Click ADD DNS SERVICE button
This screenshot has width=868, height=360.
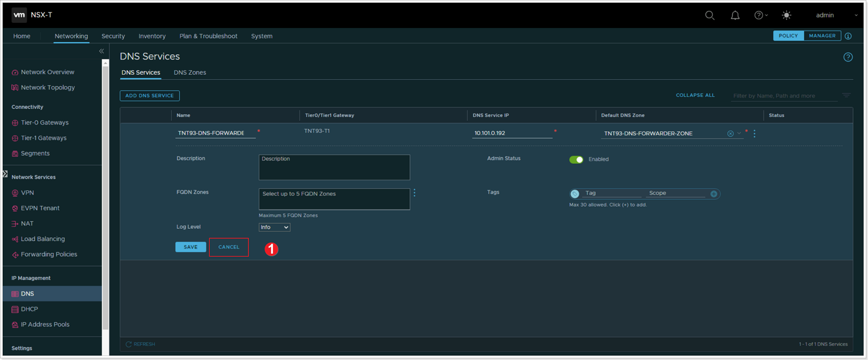(x=149, y=96)
